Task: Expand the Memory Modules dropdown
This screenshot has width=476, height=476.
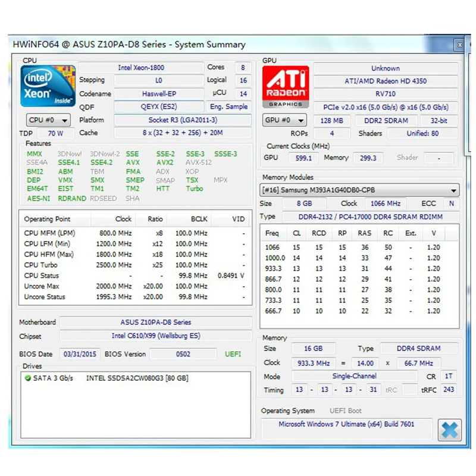Action: (454, 190)
